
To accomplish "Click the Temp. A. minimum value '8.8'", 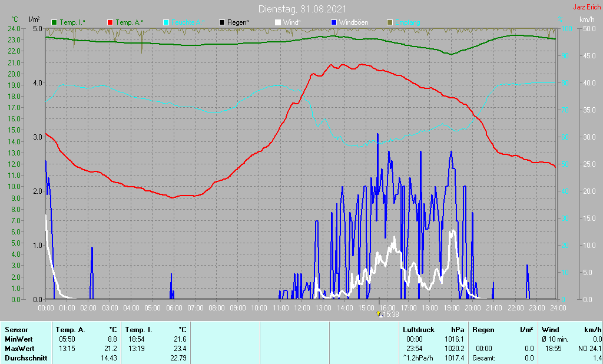I will 112,339.
